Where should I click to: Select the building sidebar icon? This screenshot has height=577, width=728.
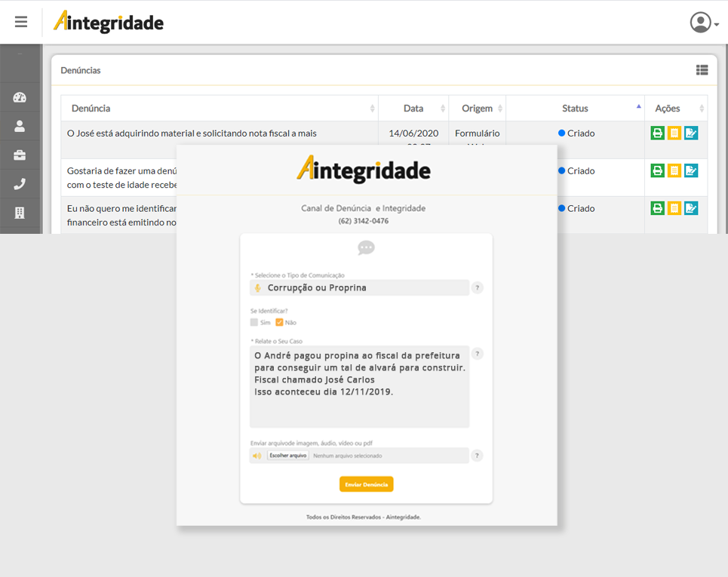(20, 213)
